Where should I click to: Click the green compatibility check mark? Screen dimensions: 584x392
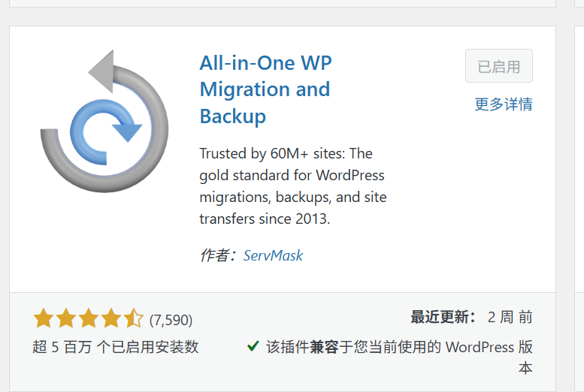pos(253,347)
